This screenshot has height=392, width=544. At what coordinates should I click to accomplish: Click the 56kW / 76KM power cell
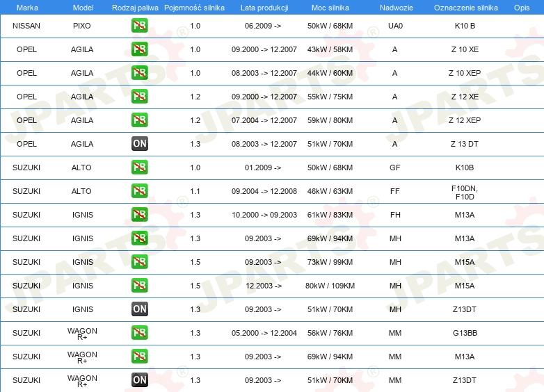[x=330, y=332]
